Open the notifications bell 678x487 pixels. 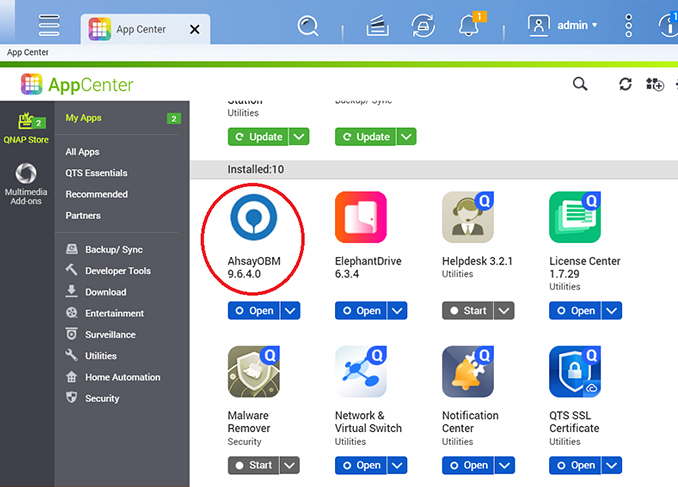click(469, 26)
